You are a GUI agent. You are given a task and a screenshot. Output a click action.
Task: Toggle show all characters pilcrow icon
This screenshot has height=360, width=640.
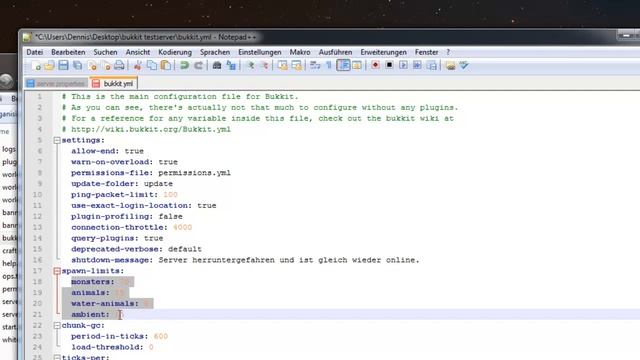329,65
